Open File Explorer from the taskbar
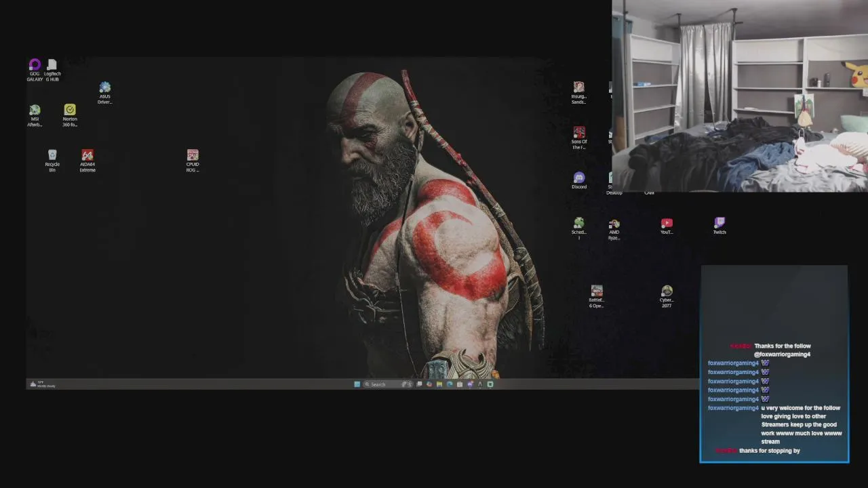Image resolution: width=868 pixels, height=488 pixels. pos(439,384)
